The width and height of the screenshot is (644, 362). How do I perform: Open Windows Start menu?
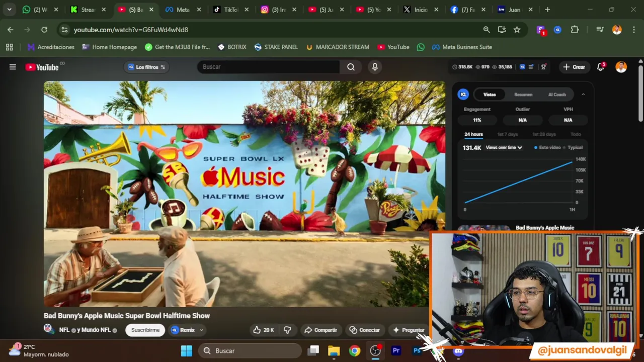[x=187, y=350]
